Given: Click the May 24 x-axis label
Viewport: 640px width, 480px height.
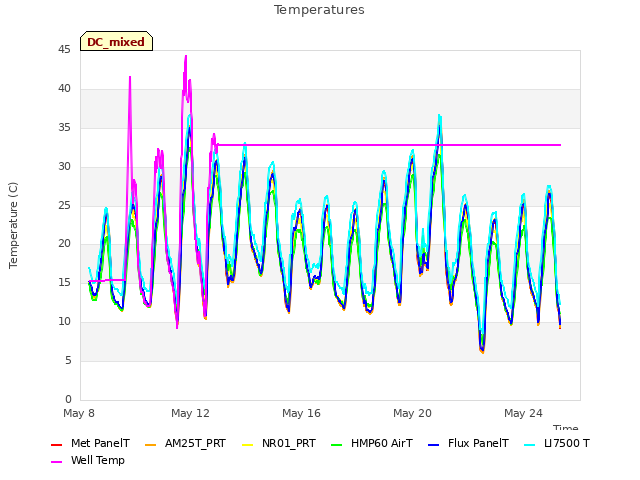Looking at the screenshot, I should click(523, 413).
